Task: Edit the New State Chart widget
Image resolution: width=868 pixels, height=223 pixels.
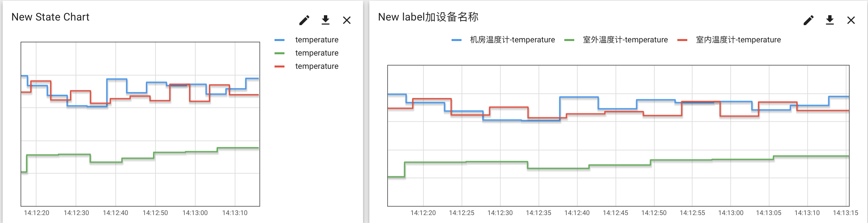Action: click(304, 20)
